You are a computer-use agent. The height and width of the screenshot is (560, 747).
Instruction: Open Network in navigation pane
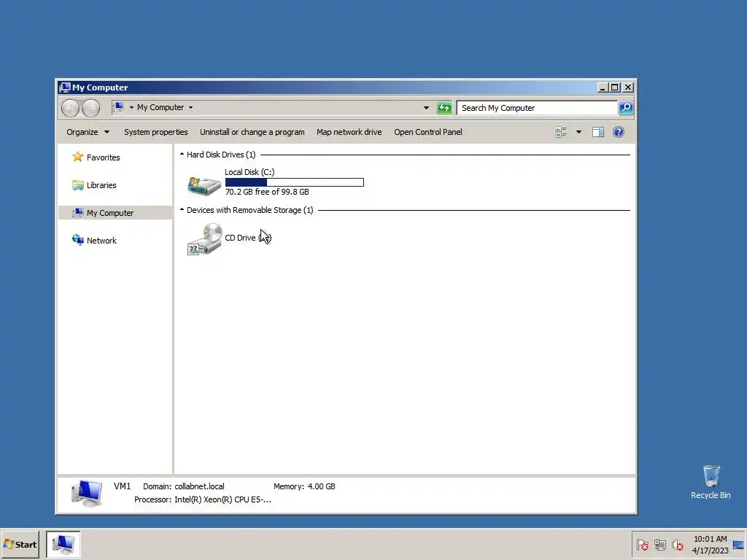(101, 241)
